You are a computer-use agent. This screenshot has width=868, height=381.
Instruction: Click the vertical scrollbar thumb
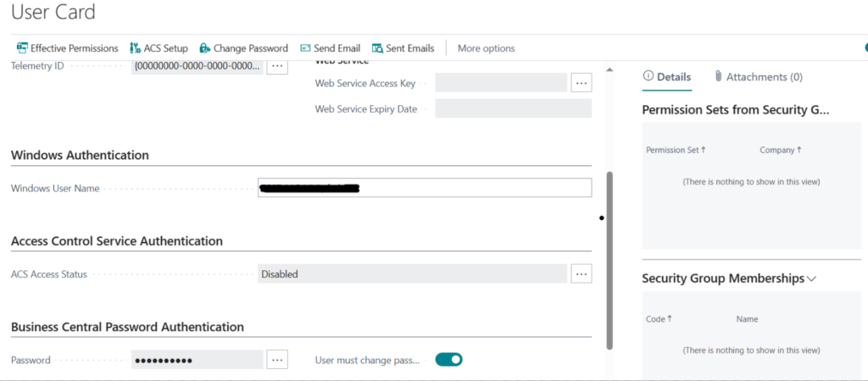609,260
